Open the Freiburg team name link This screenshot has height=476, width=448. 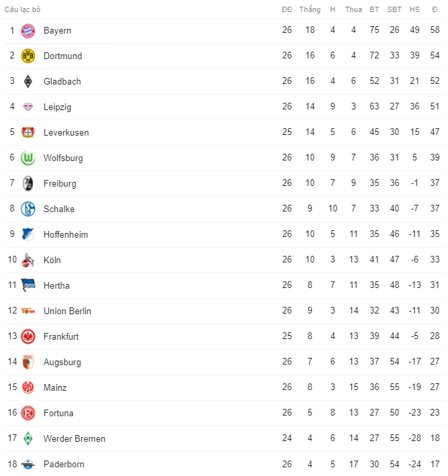point(60,184)
